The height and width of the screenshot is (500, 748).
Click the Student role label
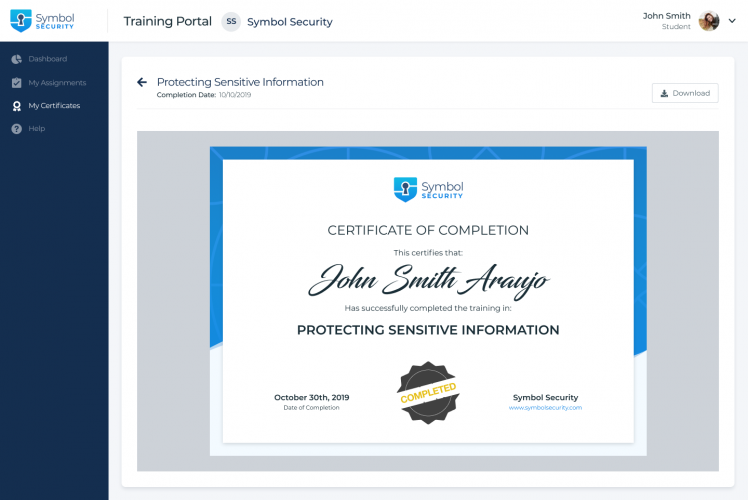(676, 27)
